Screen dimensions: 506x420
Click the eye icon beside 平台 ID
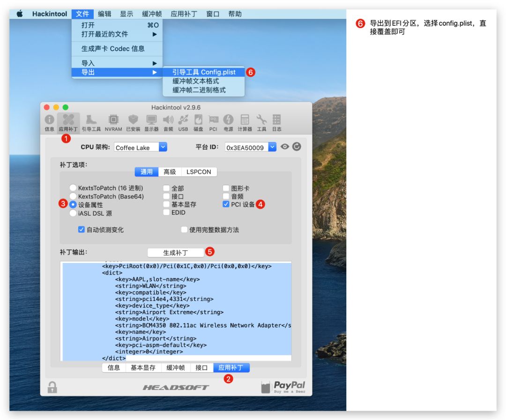285,147
